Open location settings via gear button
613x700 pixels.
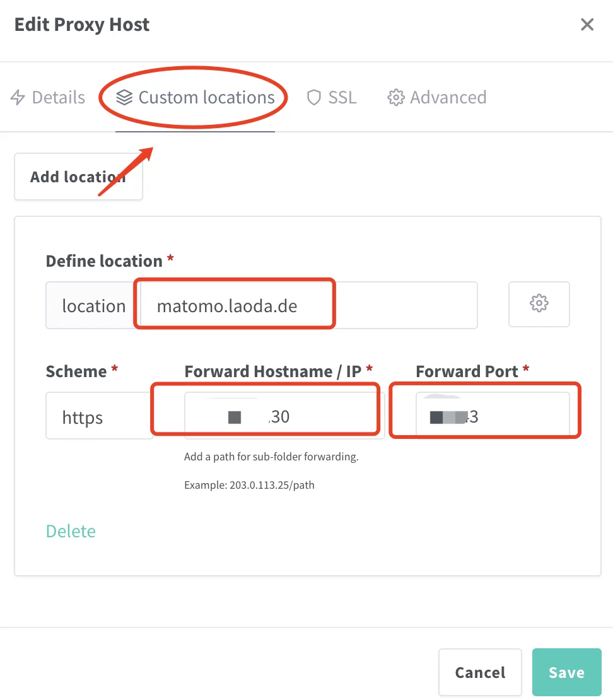click(539, 304)
